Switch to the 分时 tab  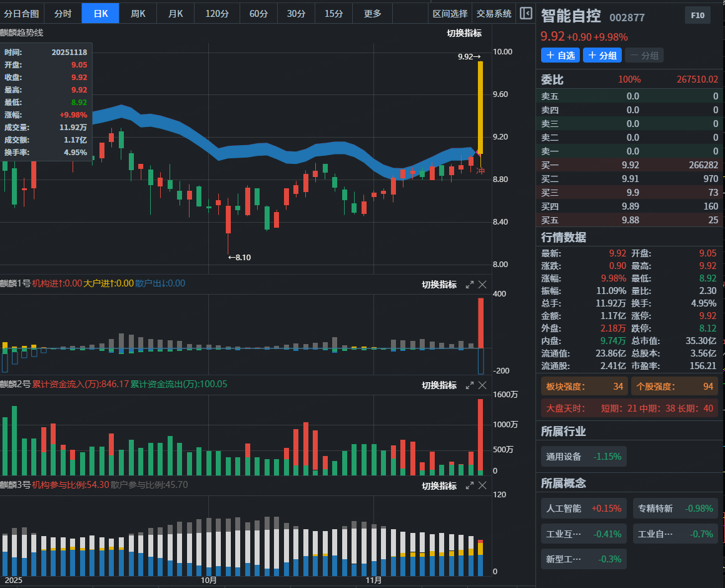click(63, 13)
